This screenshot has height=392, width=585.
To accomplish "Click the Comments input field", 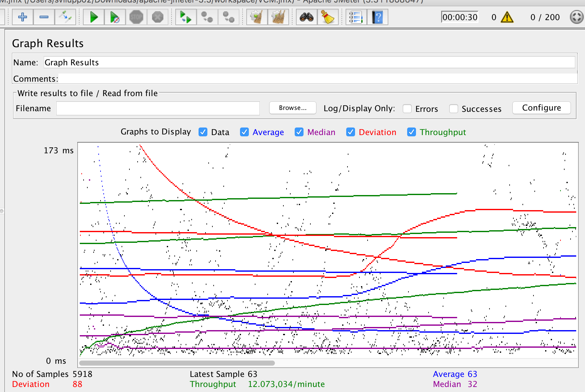I will (x=318, y=79).
